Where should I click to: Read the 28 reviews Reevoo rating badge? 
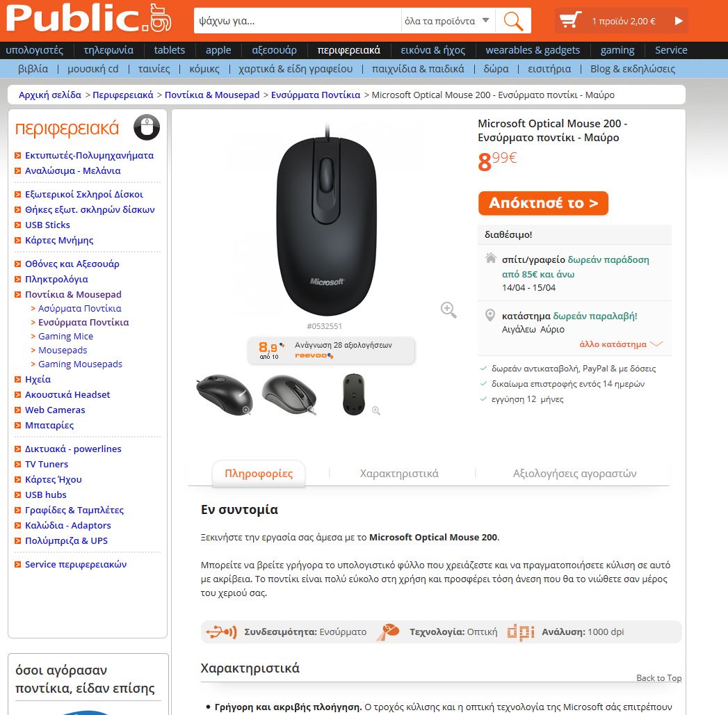[332, 351]
